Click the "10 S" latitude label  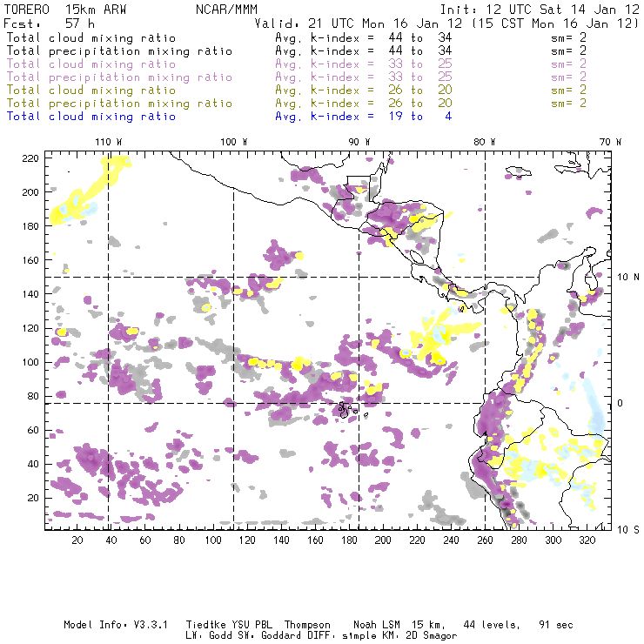point(628,530)
